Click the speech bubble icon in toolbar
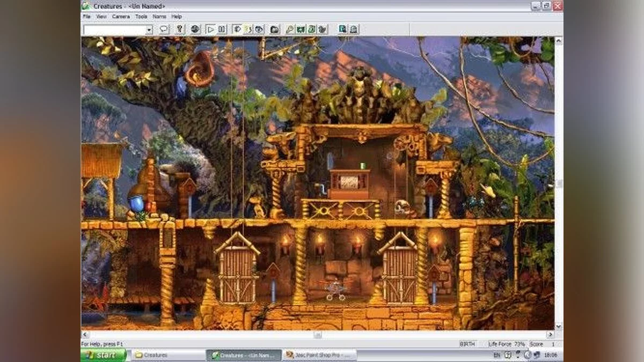The width and height of the screenshot is (644, 362). (164, 29)
